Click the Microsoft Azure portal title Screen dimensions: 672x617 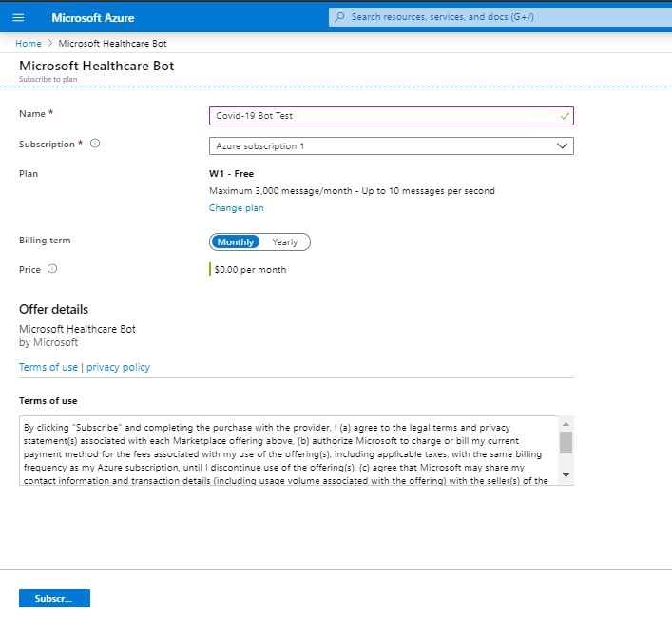coord(93,17)
